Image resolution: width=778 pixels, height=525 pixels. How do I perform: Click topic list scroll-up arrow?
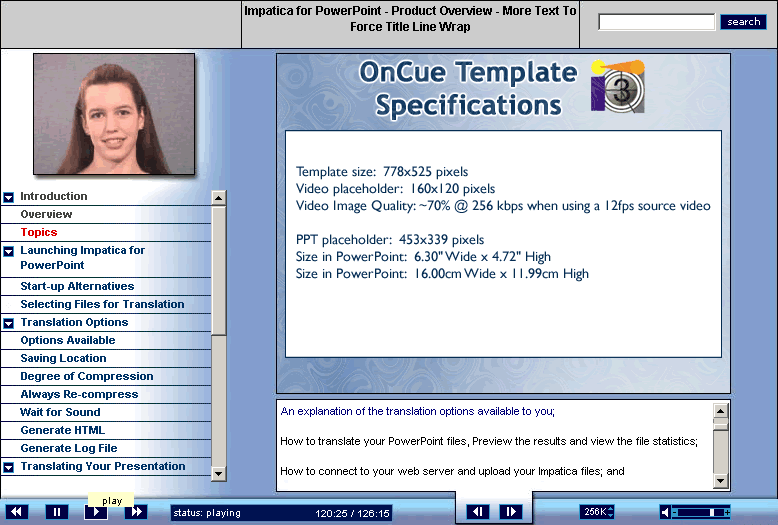click(x=218, y=198)
